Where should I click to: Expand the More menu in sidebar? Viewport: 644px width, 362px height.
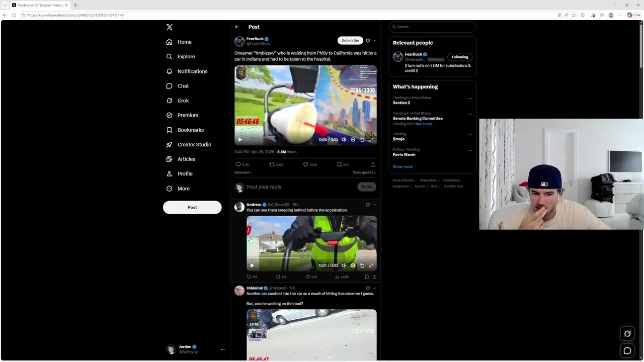[x=178, y=189]
